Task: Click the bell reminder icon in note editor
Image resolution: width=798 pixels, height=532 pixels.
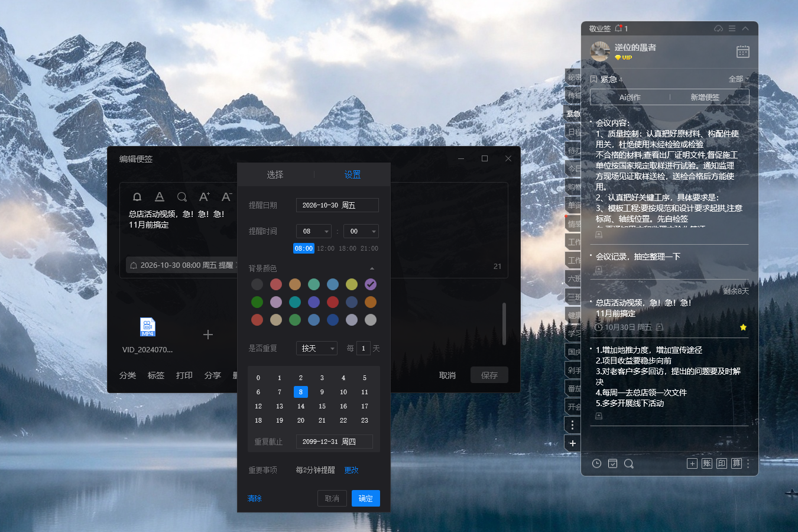Action: pyautogui.click(x=137, y=197)
